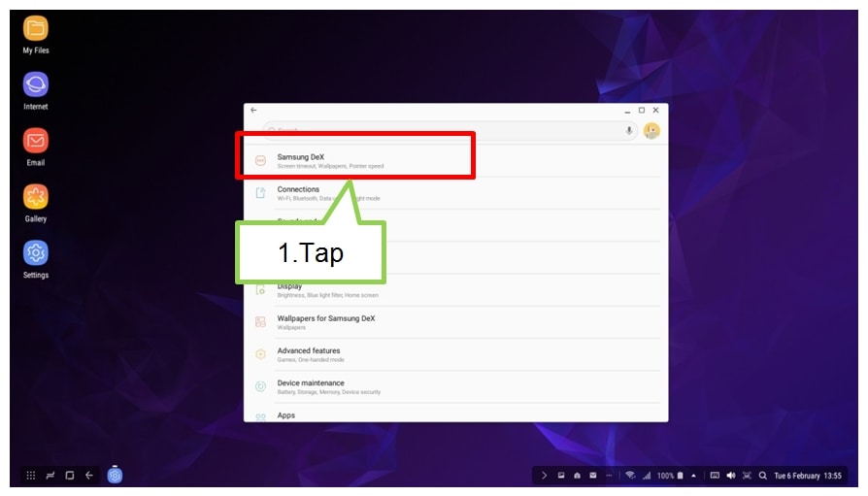The height and width of the screenshot is (496, 868).
Task: Open the mail notification icon in tray
Action: [x=593, y=475]
